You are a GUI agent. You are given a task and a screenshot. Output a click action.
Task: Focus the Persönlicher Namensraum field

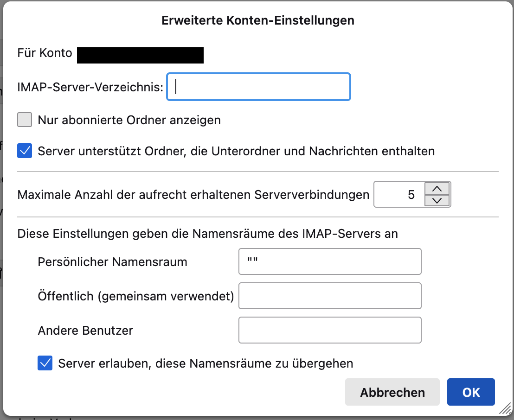coord(329,261)
